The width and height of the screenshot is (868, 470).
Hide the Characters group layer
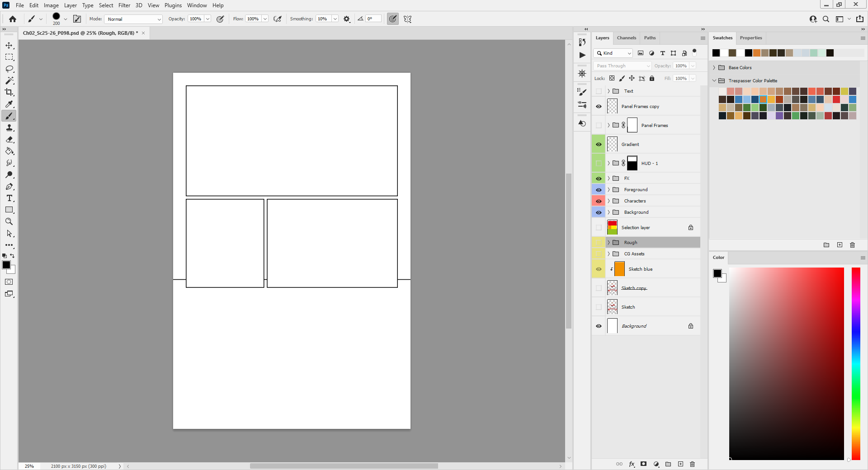click(599, 201)
